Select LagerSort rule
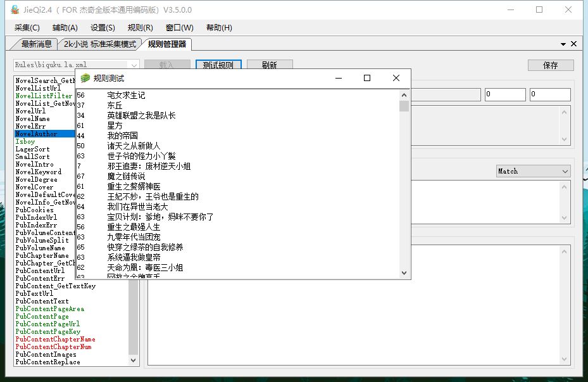Viewport: 588px width, 382px height. coord(32,149)
